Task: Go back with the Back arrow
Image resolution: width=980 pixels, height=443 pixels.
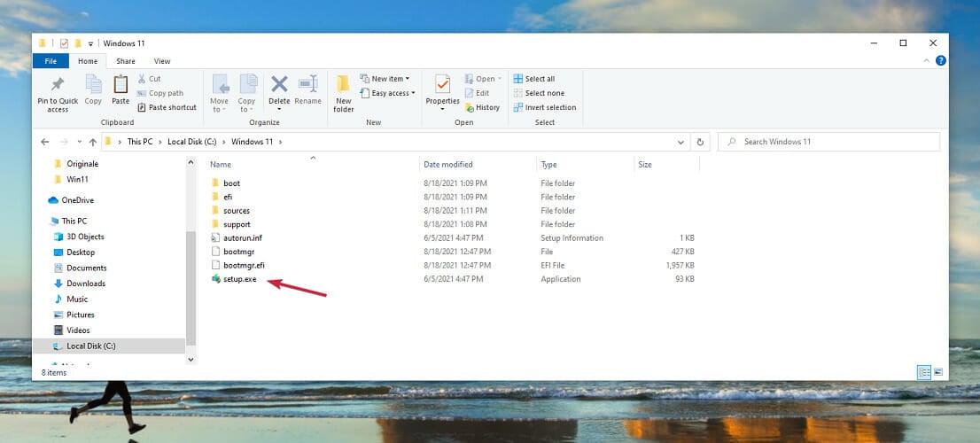Action: click(45, 142)
